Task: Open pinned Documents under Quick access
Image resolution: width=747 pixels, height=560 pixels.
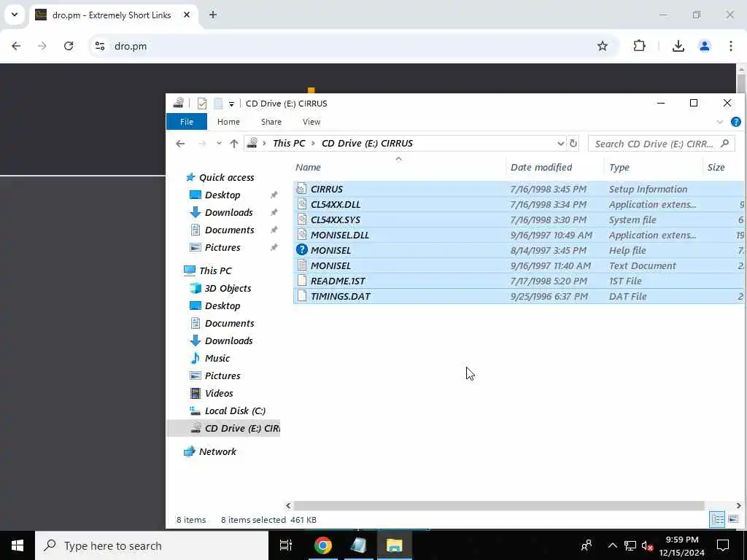Action: [229, 230]
